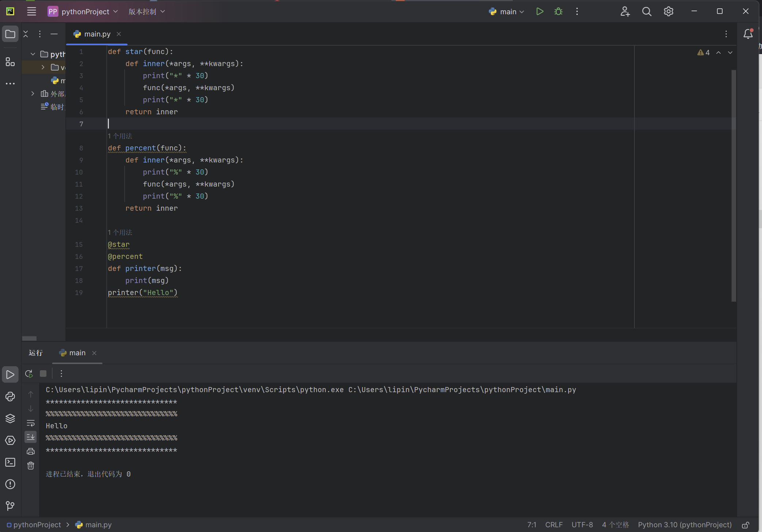
Task: Select main.py file in project tree
Action: [x=58, y=81]
